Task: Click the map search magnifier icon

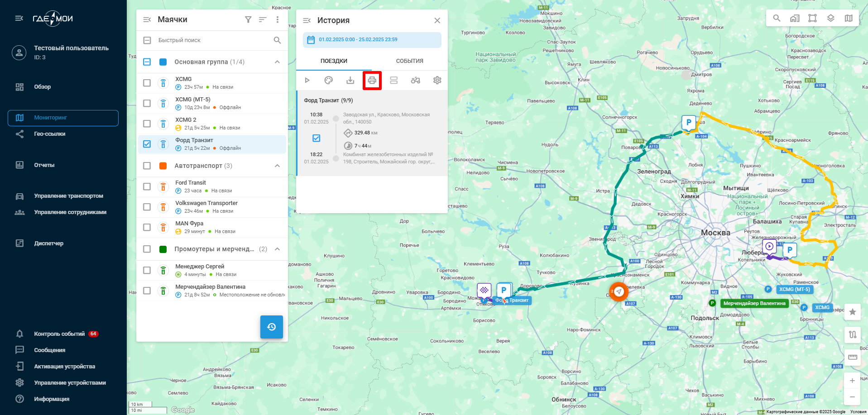Action: click(x=777, y=18)
